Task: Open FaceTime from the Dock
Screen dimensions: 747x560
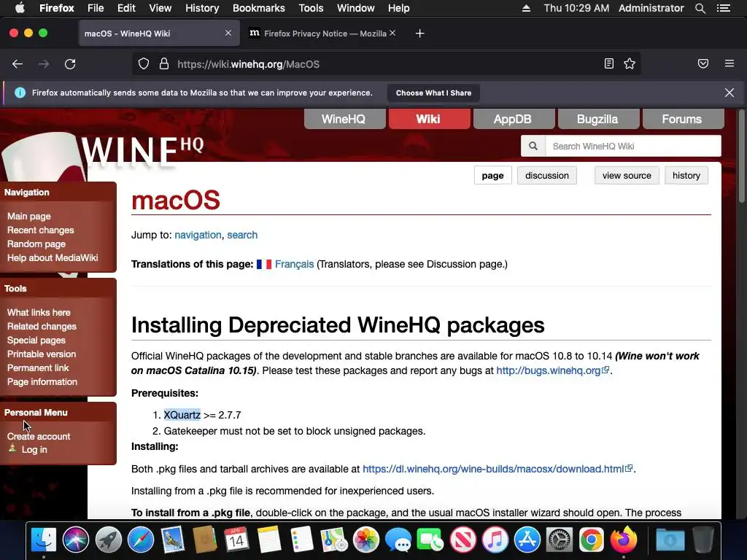Action: (430, 540)
